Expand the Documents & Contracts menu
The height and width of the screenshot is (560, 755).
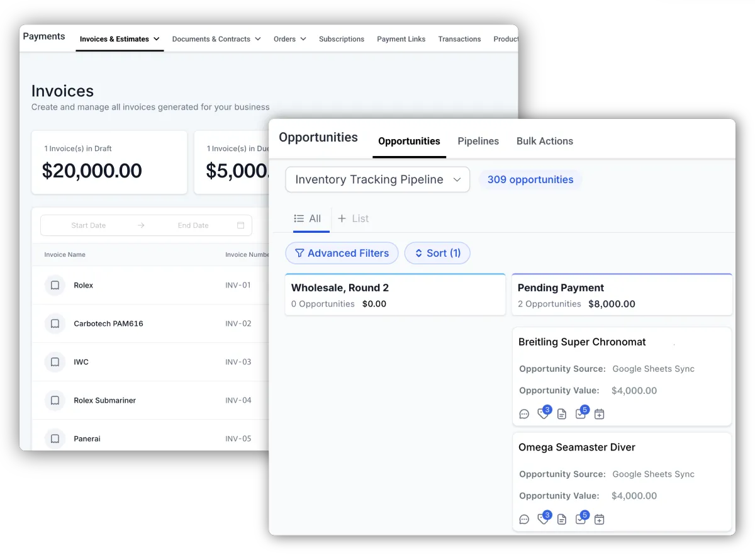pyautogui.click(x=216, y=39)
